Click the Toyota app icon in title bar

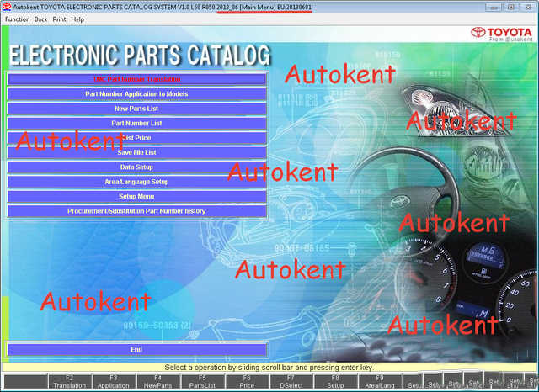[x=7, y=7]
